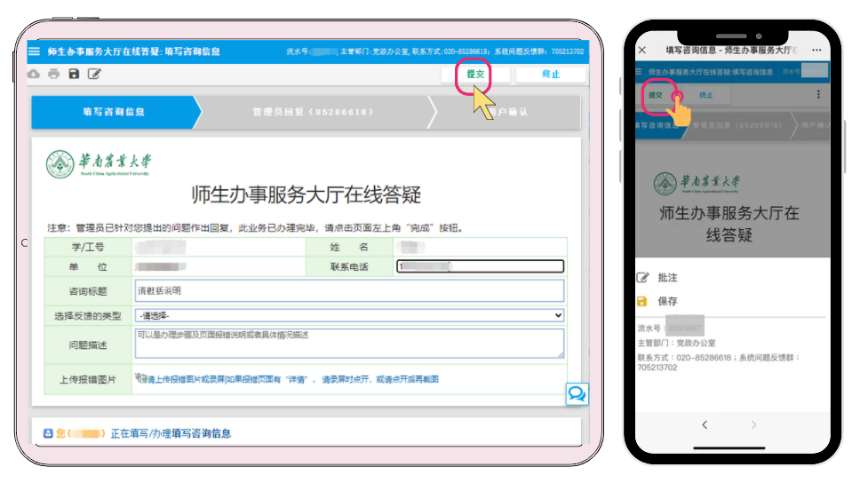Click the desktop 终止 button
Image resolution: width=868 pixels, height=491 pixels.
[x=551, y=75]
